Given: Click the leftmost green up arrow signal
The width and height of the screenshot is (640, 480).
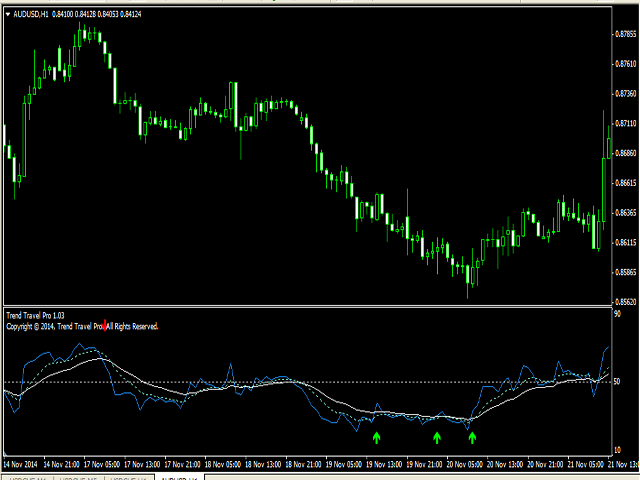Looking at the screenshot, I should (x=376, y=437).
